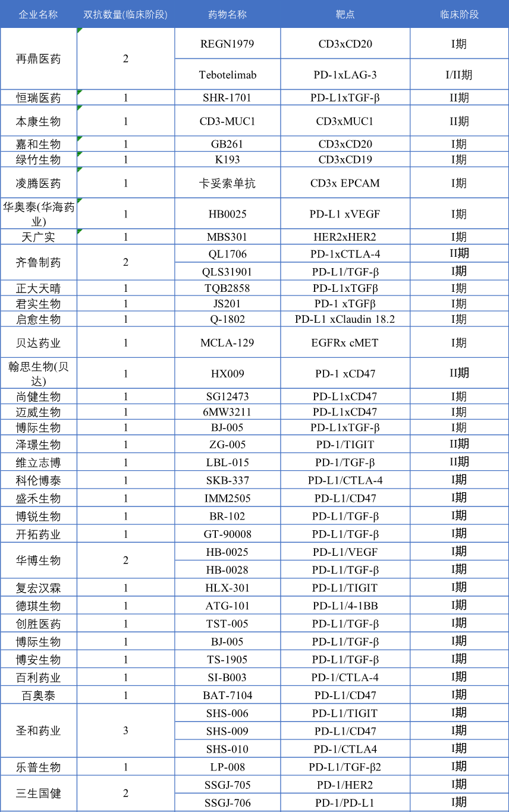Click the I/II期 clinical stage cell
This screenshot has height=812, width=509.
pos(460,74)
